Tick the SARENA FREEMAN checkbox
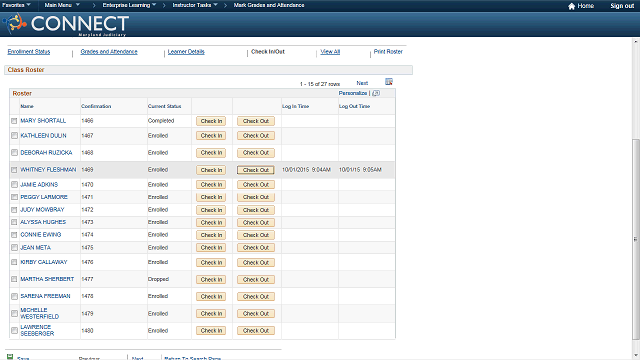 pos(14,296)
